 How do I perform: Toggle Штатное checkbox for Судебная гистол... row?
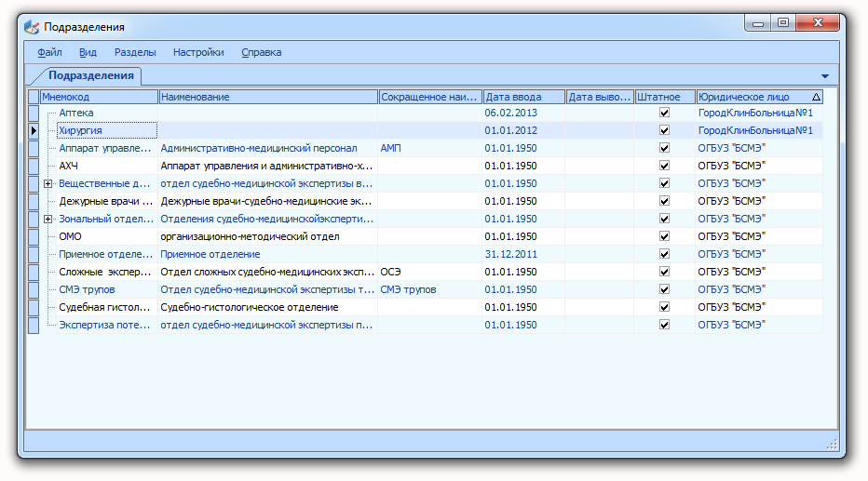click(x=664, y=307)
